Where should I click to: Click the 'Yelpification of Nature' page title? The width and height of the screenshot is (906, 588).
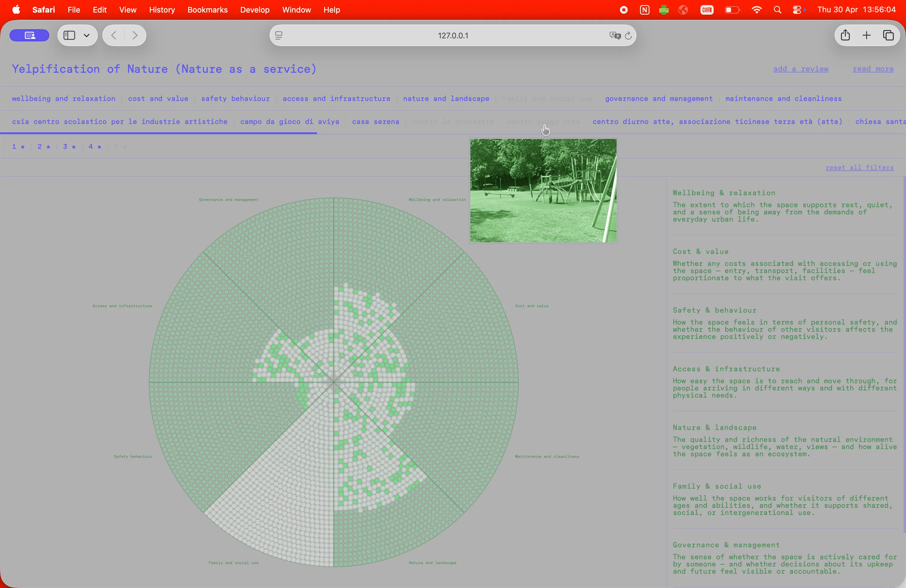pyautogui.click(x=164, y=69)
